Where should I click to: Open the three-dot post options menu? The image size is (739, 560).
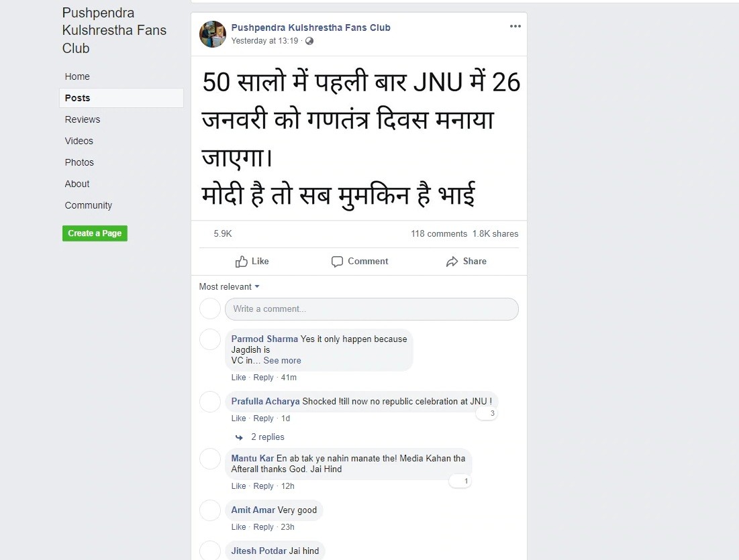coord(515,26)
